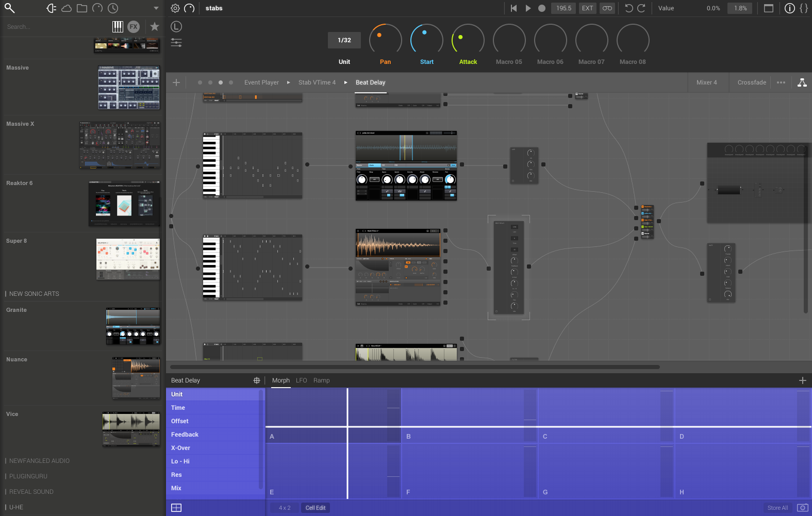Open the settings gear icon
Image resolution: width=812 pixels, height=516 pixels.
click(175, 8)
